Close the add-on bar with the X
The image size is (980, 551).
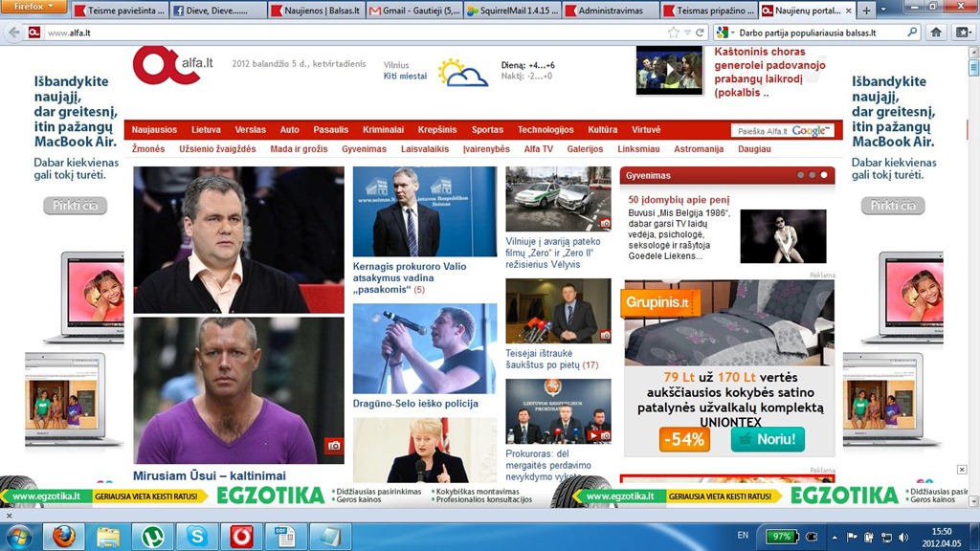[x=9, y=516]
